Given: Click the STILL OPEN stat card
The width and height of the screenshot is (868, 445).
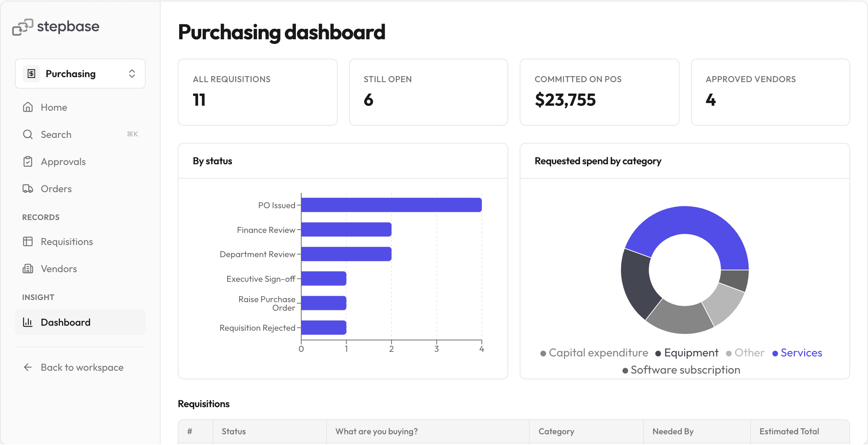Looking at the screenshot, I should pyautogui.click(x=428, y=92).
